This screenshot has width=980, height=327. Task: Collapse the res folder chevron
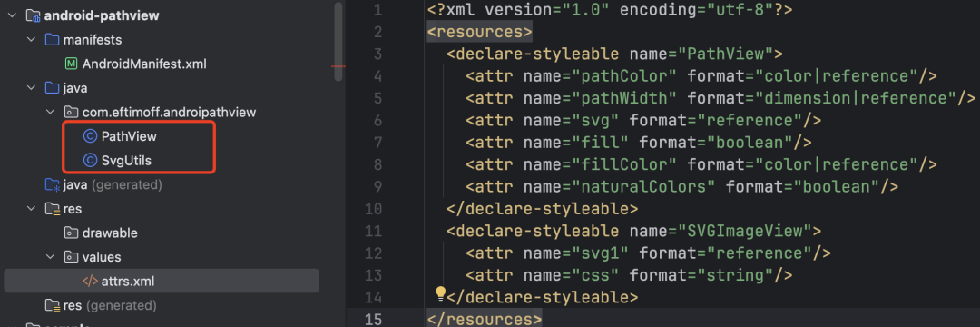[x=30, y=210]
